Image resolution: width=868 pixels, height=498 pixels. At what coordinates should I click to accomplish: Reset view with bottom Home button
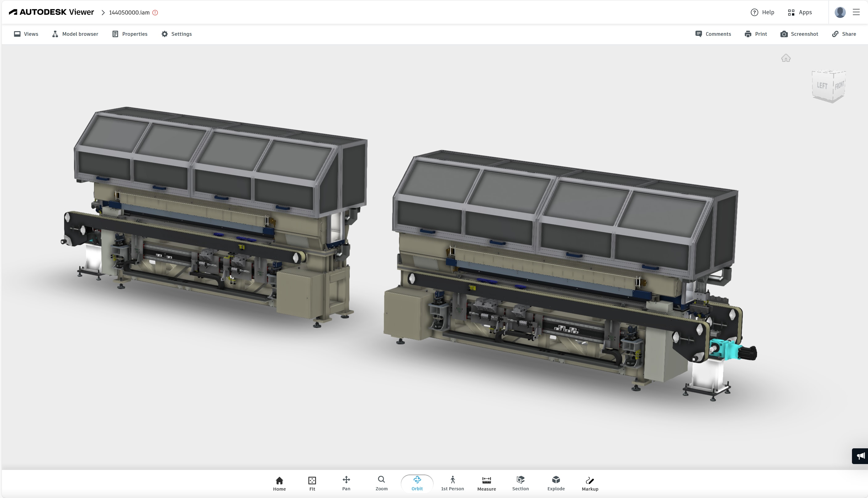click(x=279, y=483)
